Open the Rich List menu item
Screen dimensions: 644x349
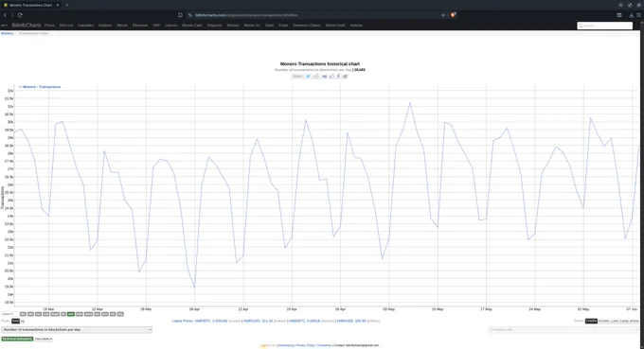tap(66, 26)
